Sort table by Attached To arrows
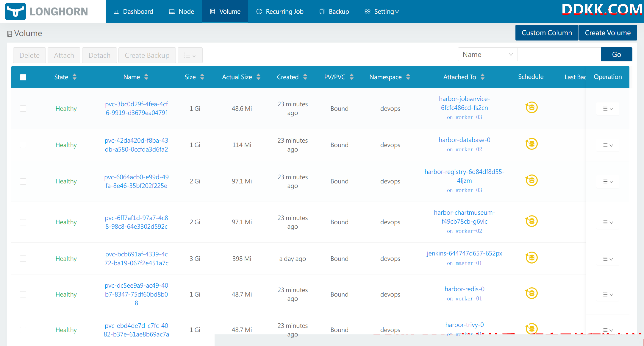The height and width of the screenshot is (346, 644). 482,77
